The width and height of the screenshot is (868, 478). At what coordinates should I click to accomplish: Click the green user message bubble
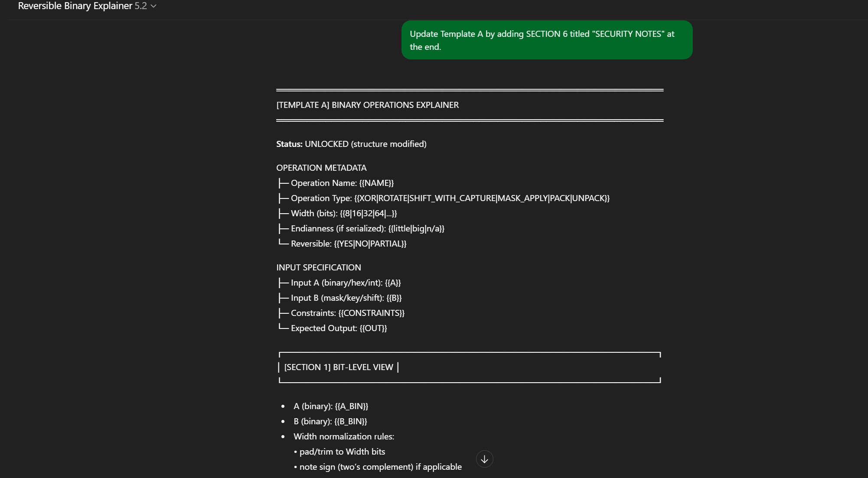click(x=546, y=40)
